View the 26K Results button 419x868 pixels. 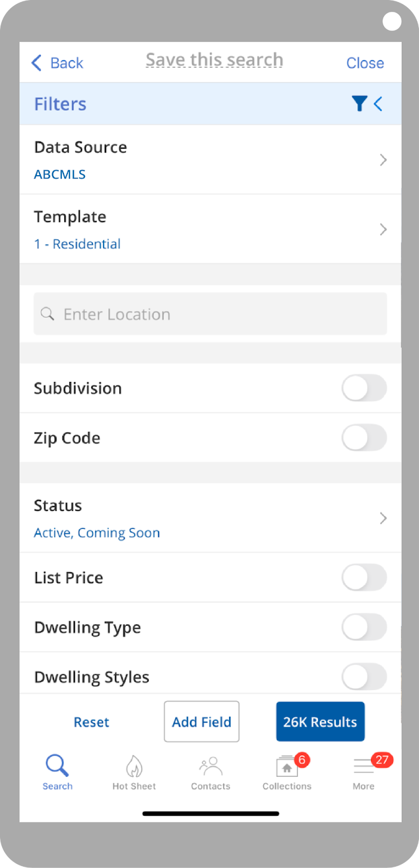click(320, 722)
